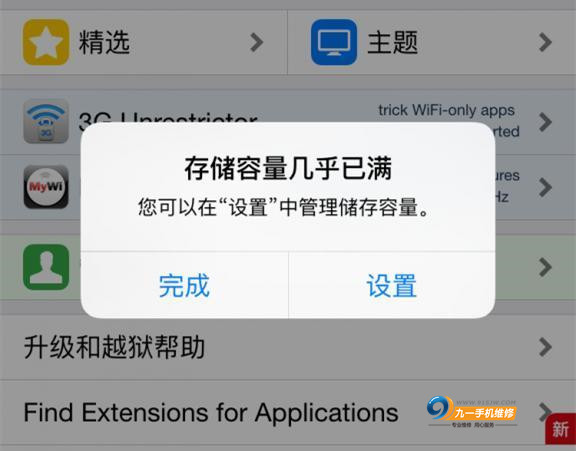Tap the blue monitor 主题 icon
Image resolution: width=576 pixels, height=451 pixels.
click(334, 42)
